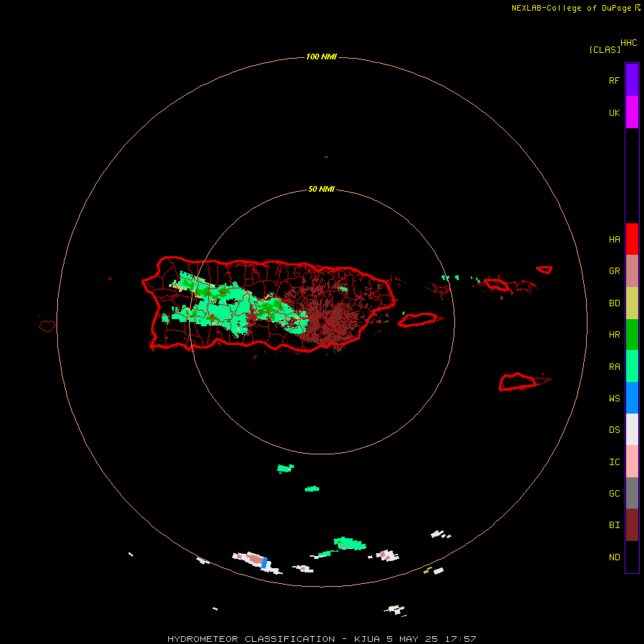Click the NEXLAB-College of DuPage credit text

coord(571,8)
